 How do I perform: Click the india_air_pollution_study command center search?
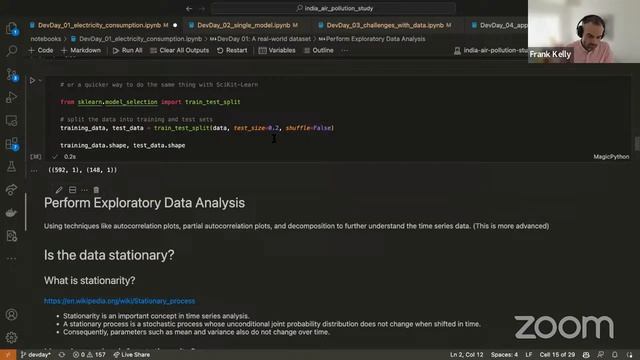pos(334,8)
